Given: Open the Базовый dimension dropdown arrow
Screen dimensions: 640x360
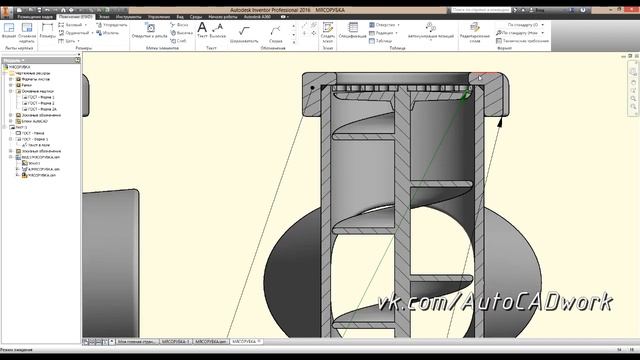Looking at the screenshot, I should [x=86, y=25].
